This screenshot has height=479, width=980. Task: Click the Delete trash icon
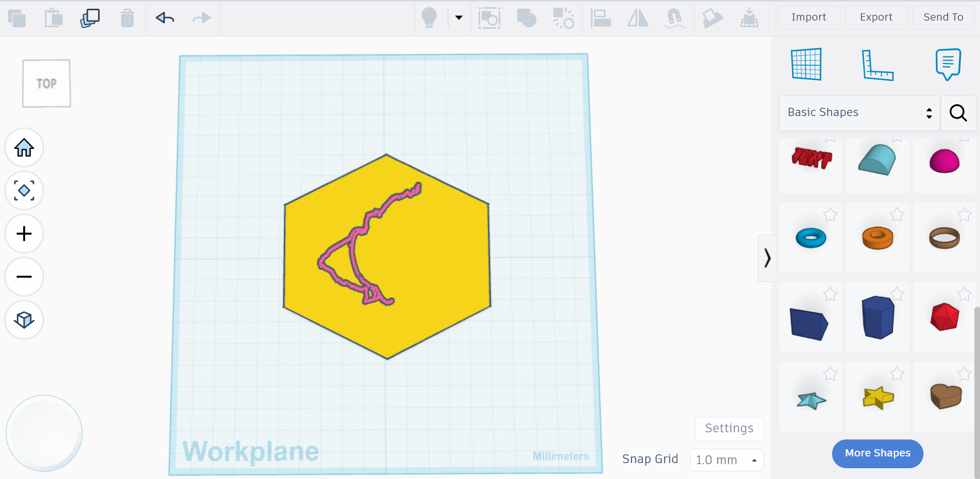click(x=127, y=18)
